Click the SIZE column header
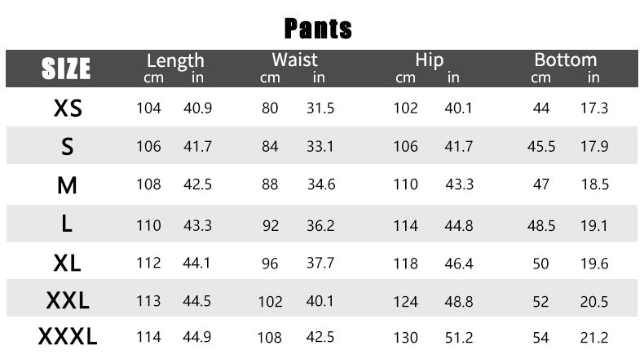 [66, 69]
